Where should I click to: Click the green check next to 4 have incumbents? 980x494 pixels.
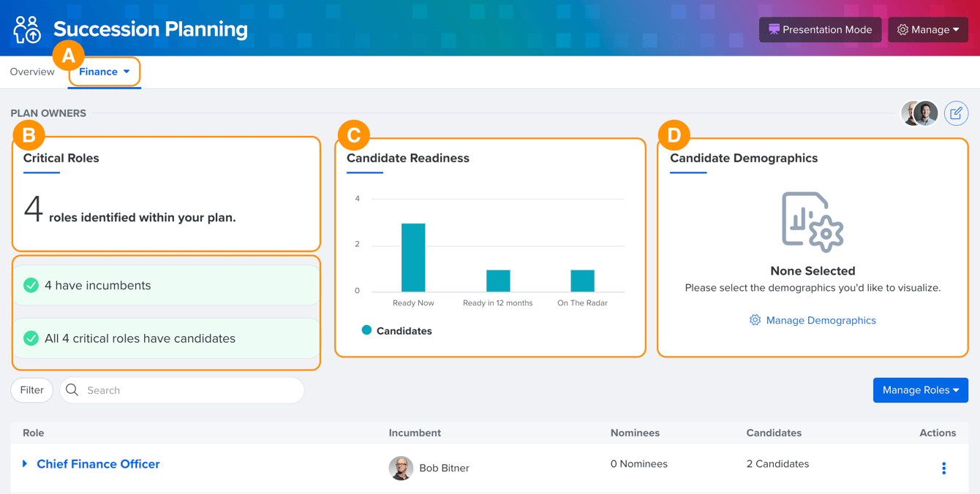[31, 285]
